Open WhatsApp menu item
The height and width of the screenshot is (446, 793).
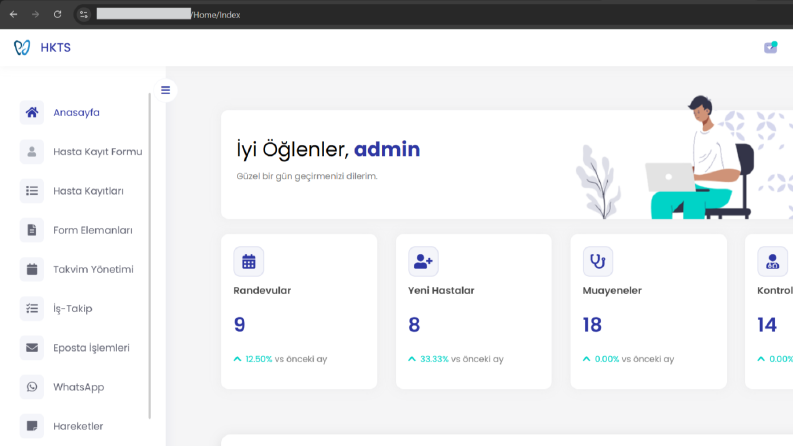pyautogui.click(x=78, y=387)
